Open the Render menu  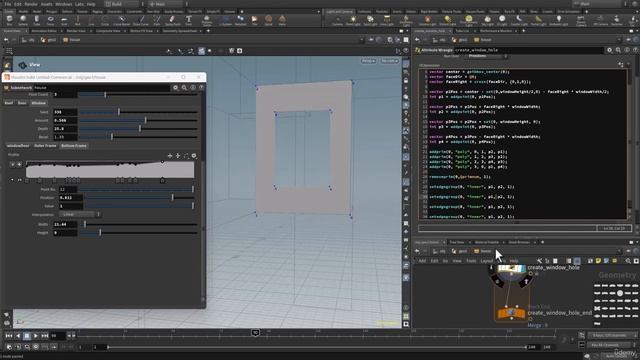[31, 4]
